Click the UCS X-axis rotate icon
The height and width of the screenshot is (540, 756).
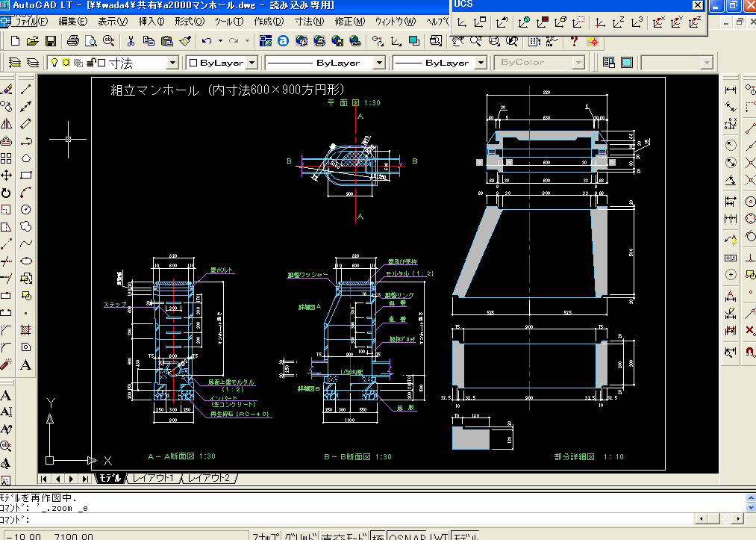(658, 22)
